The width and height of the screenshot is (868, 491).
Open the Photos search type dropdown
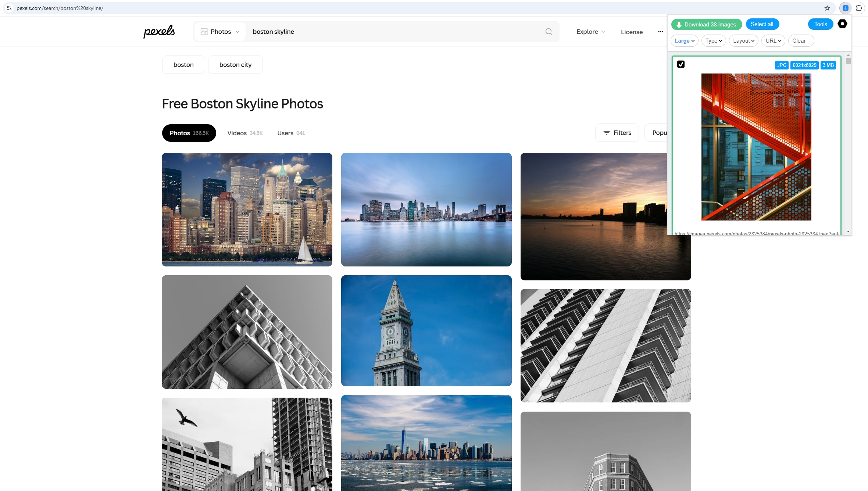[x=220, y=32]
